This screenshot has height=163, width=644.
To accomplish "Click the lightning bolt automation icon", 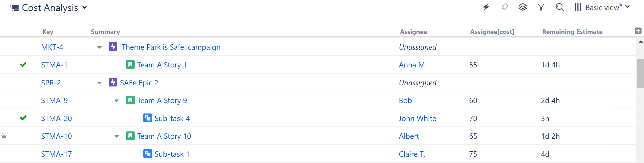I will pyautogui.click(x=486, y=7).
